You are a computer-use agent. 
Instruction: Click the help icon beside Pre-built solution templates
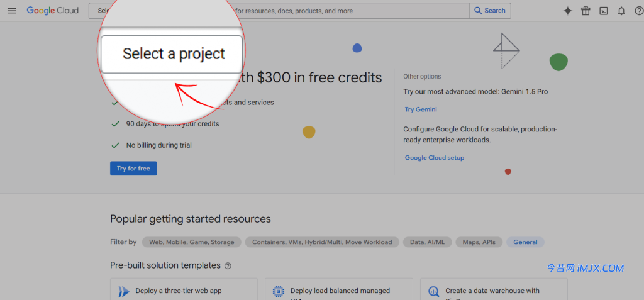pos(228,266)
